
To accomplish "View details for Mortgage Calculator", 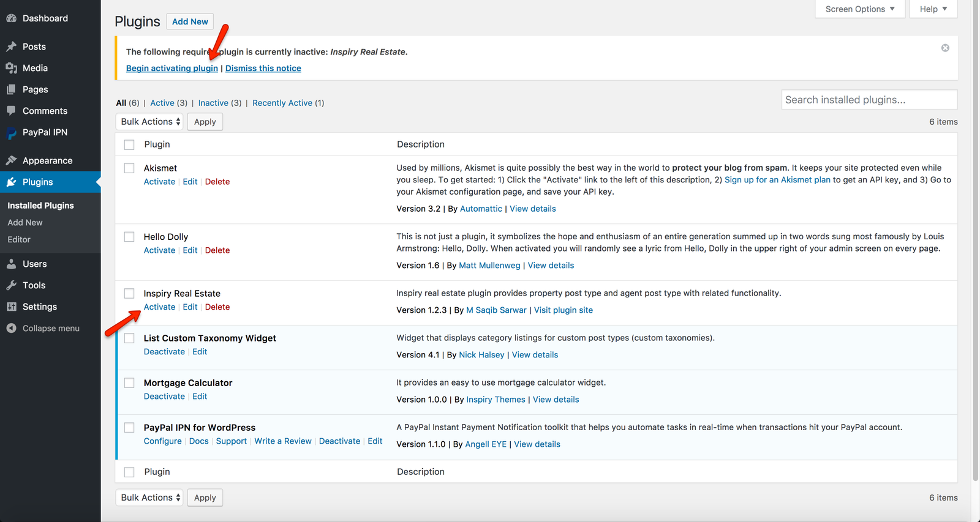I will [556, 400].
